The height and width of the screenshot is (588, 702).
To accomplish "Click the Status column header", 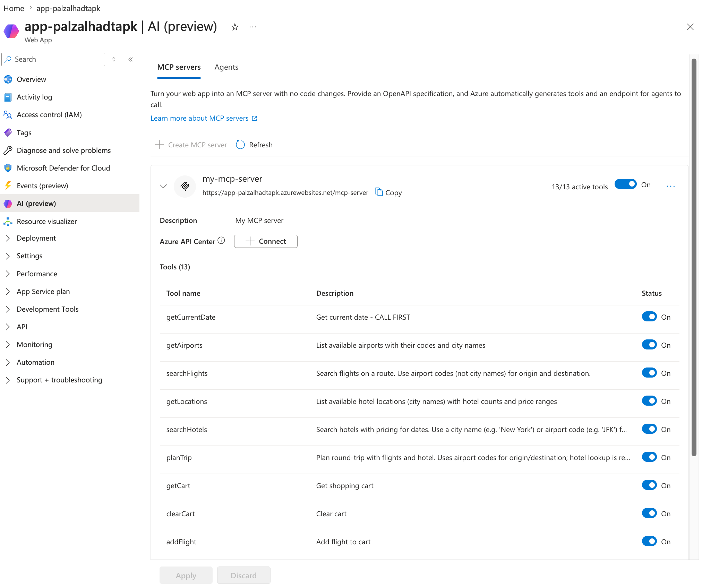I will click(x=652, y=293).
